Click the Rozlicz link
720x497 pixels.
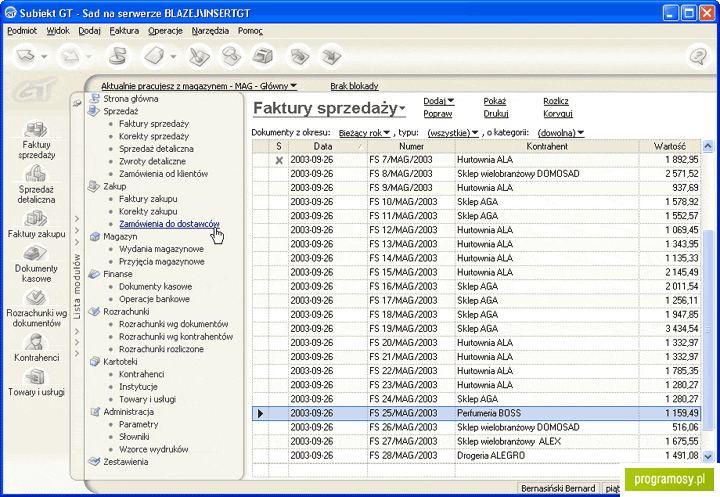(x=556, y=101)
